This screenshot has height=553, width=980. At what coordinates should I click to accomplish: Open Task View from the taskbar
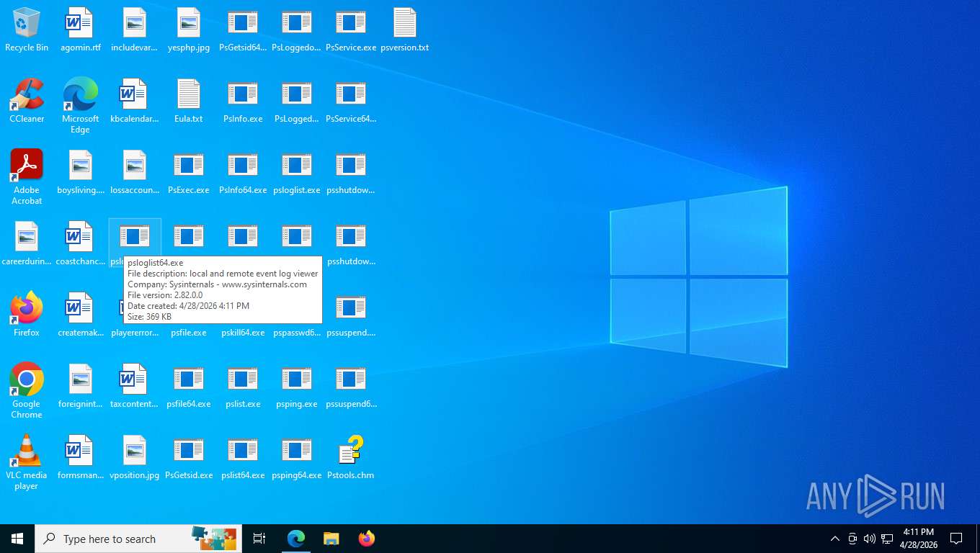coord(259,539)
